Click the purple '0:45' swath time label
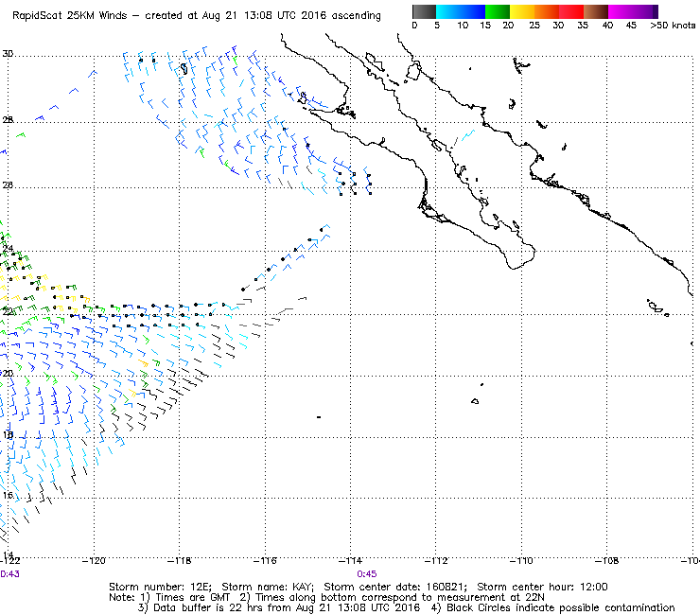Screen dimensions: 700x615 click(366, 574)
